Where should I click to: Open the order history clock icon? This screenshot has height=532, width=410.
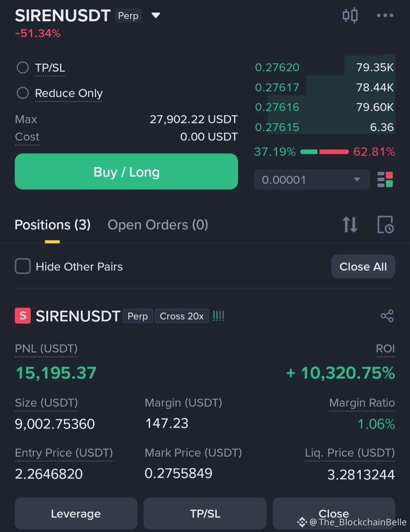385,224
